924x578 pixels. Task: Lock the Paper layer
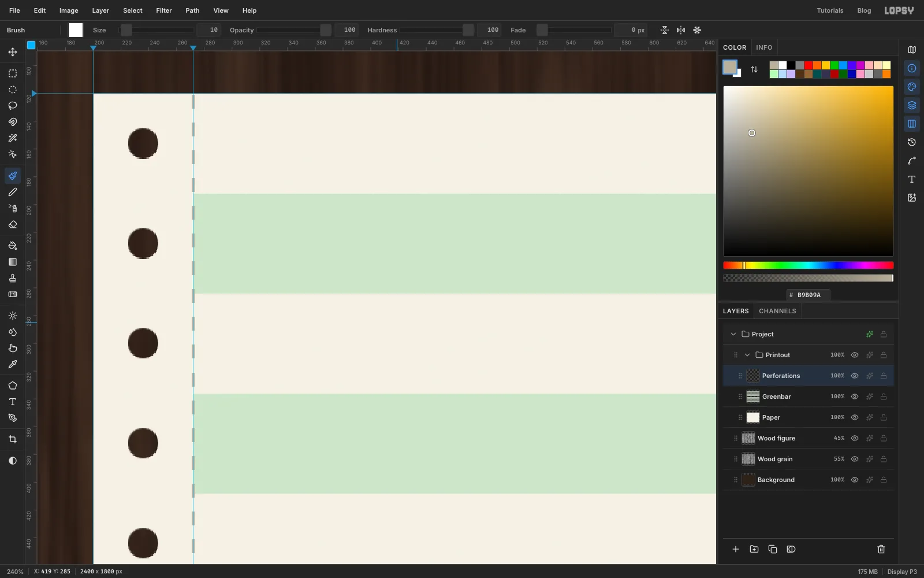[884, 417]
